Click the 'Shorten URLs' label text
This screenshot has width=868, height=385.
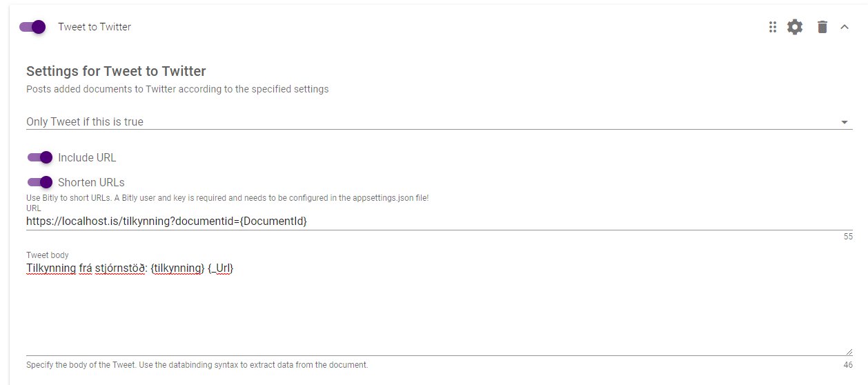91,182
